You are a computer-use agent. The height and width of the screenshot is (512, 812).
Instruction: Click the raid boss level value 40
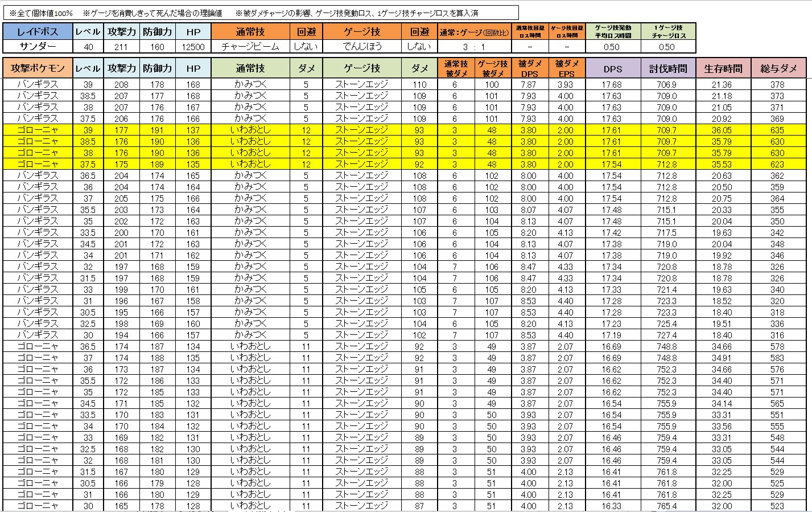pos(88,47)
